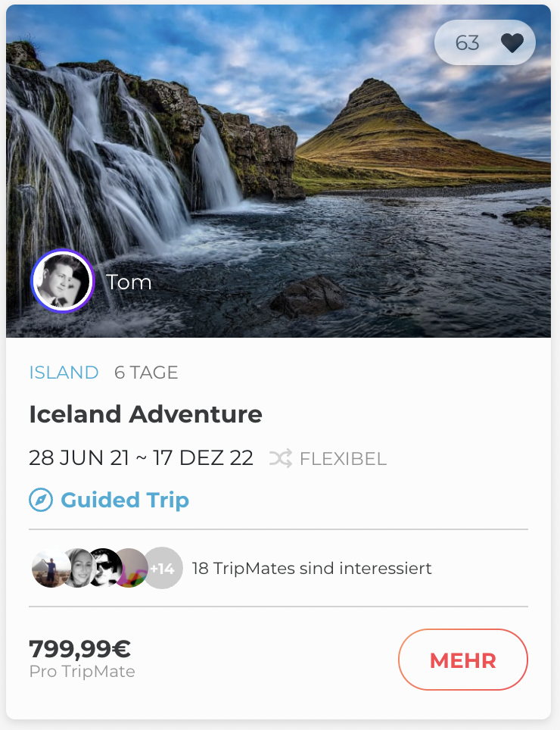Open Tom's profile picture

(62, 282)
